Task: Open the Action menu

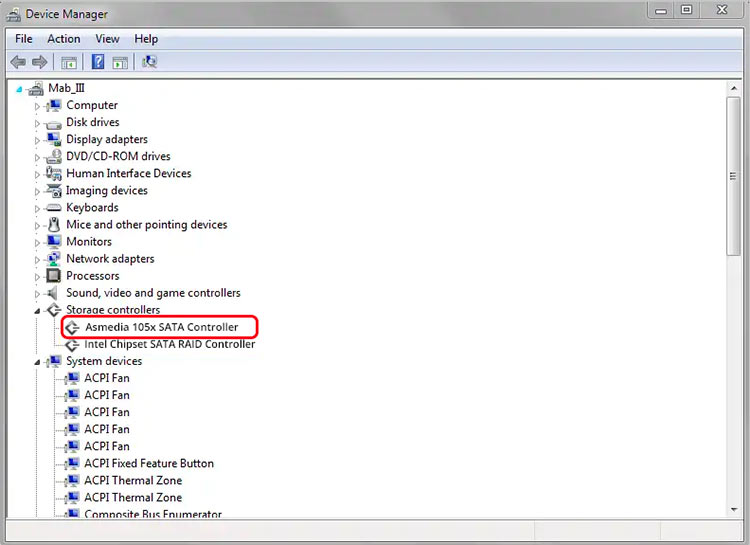Action: pyautogui.click(x=64, y=39)
